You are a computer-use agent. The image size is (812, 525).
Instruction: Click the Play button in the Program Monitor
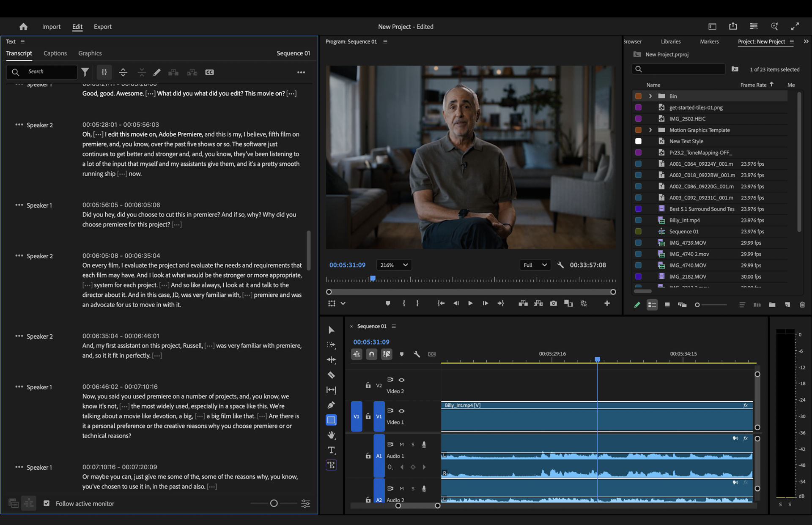click(470, 303)
